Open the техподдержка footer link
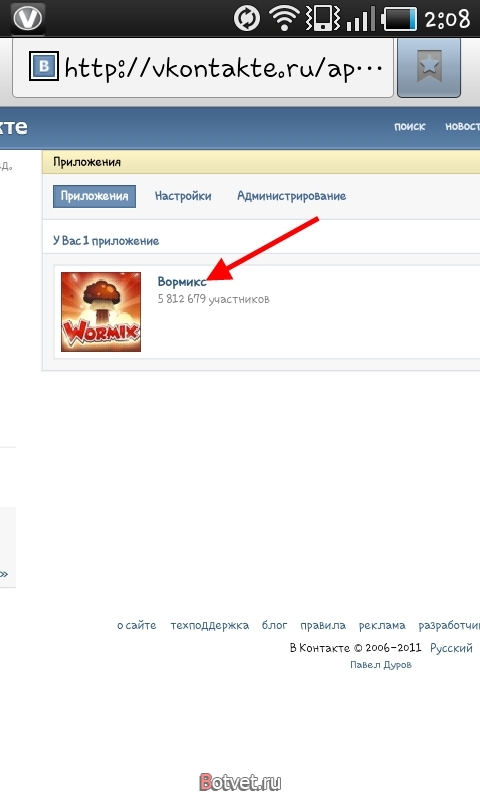480x800 pixels. pos(210,626)
